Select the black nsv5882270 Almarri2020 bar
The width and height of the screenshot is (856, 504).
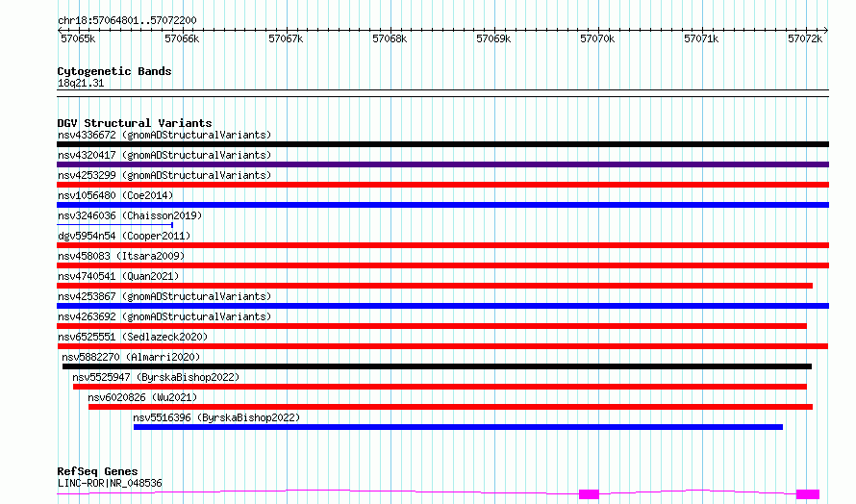437,366
